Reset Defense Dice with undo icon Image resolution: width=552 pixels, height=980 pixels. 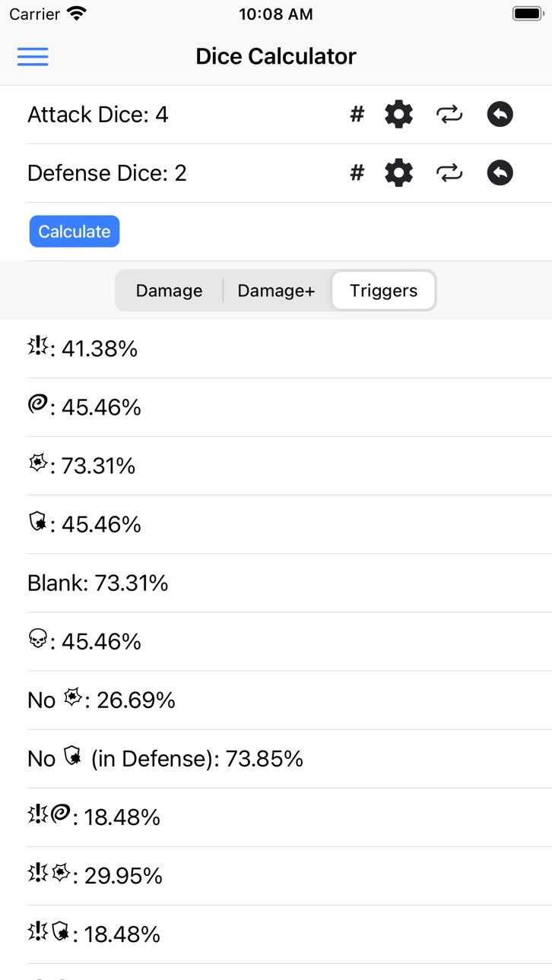500,173
